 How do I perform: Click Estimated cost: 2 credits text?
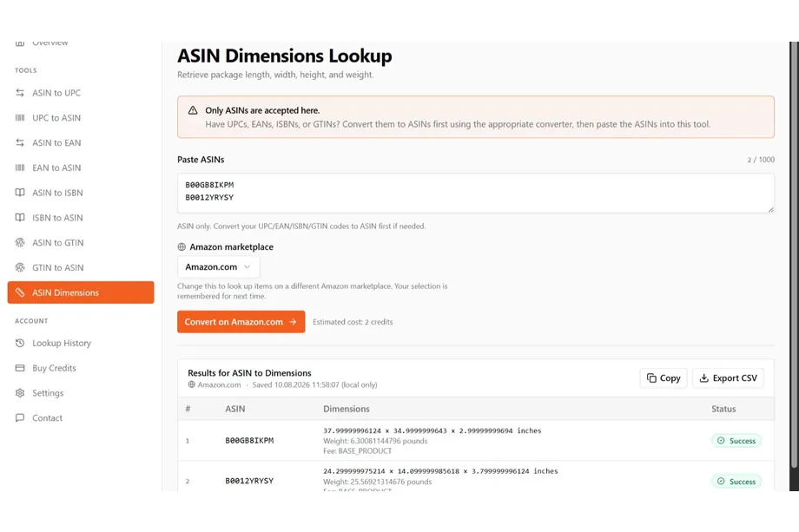point(353,322)
